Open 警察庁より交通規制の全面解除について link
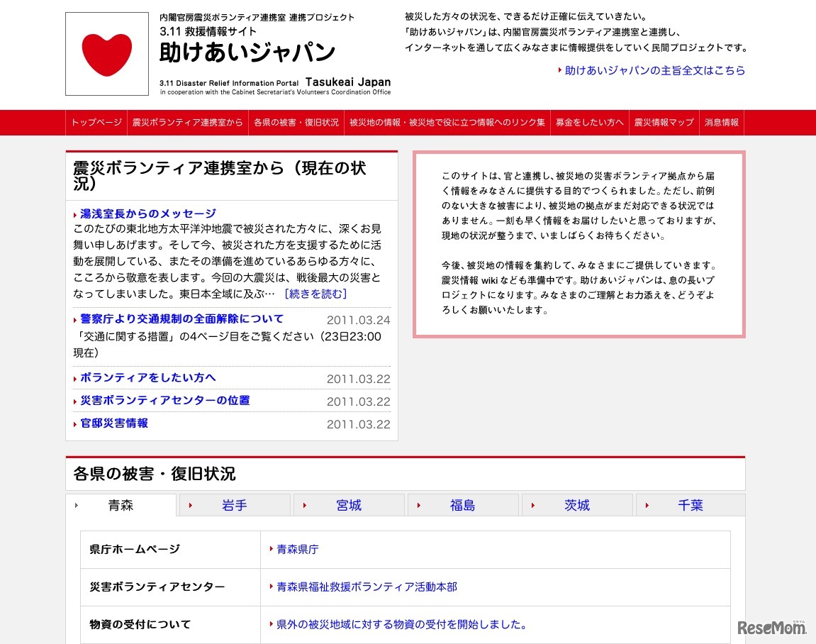This screenshot has width=816, height=644. (x=181, y=318)
